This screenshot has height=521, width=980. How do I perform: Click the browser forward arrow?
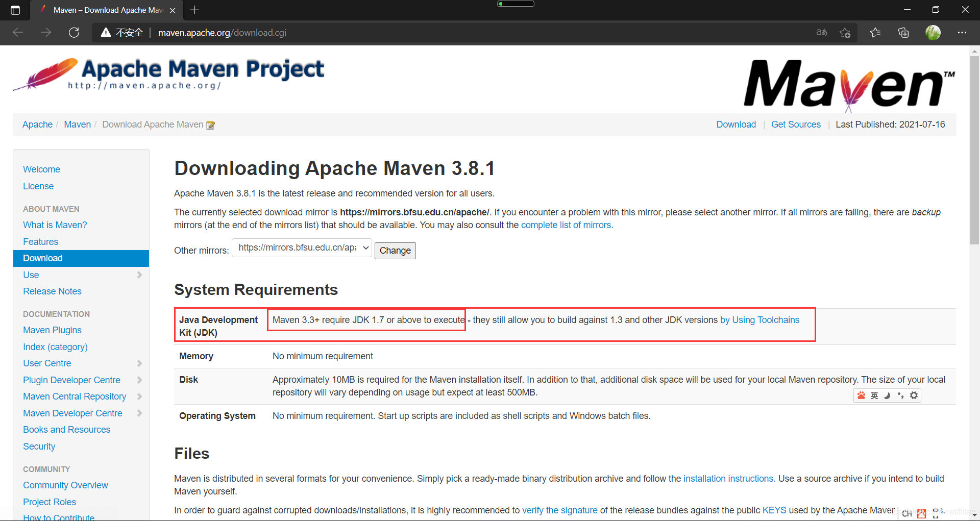pyautogui.click(x=46, y=33)
